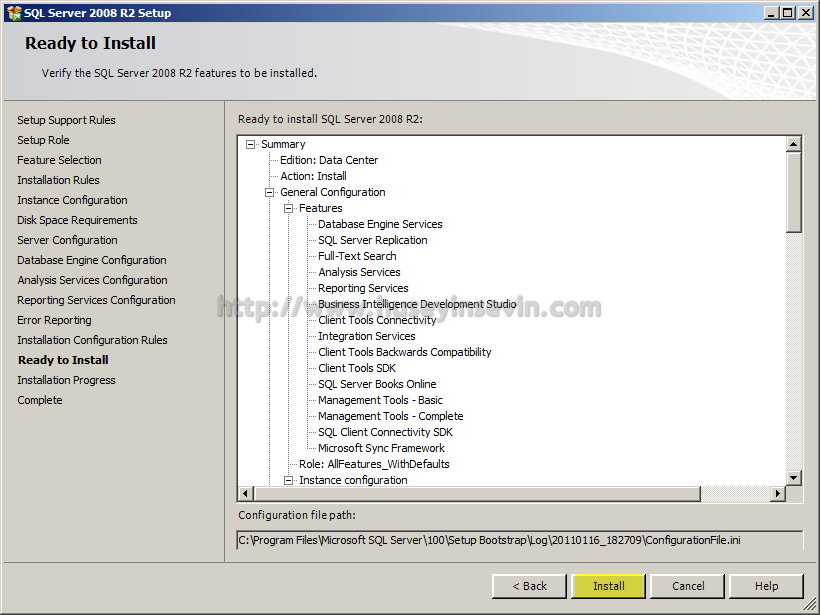Select the Client Tools Connectivity row
This screenshot has height=615, width=820.
(x=377, y=320)
